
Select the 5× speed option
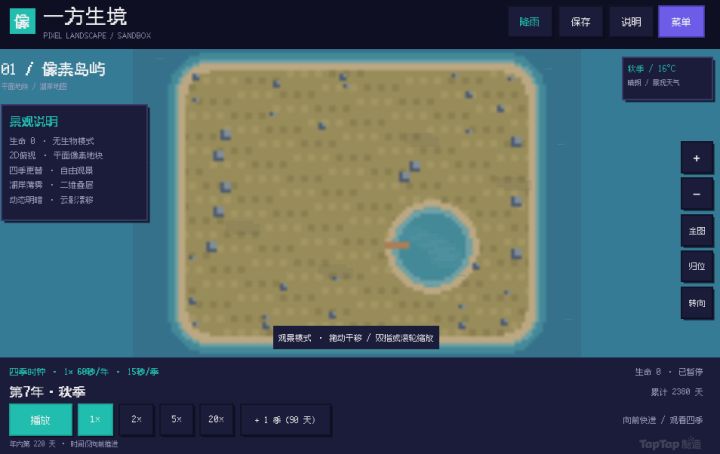tap(176, 420)
